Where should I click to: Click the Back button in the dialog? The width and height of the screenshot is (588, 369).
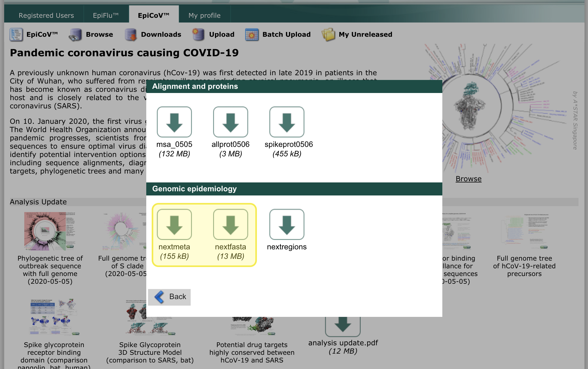(x=169, y=297)
